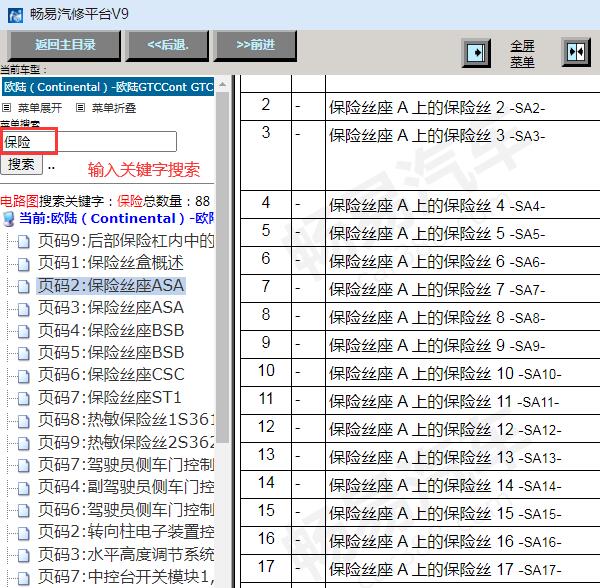Click 保险丝座 A 上的保险丝 6 -SA6- text
This screenshot has width=600, height=588.
pyautogui.click(x=437, y=261)
